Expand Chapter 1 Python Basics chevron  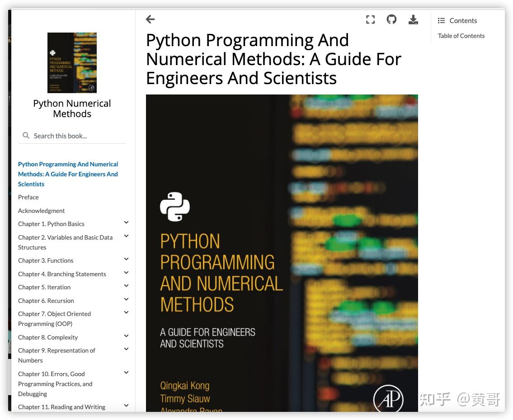[126, 222]
